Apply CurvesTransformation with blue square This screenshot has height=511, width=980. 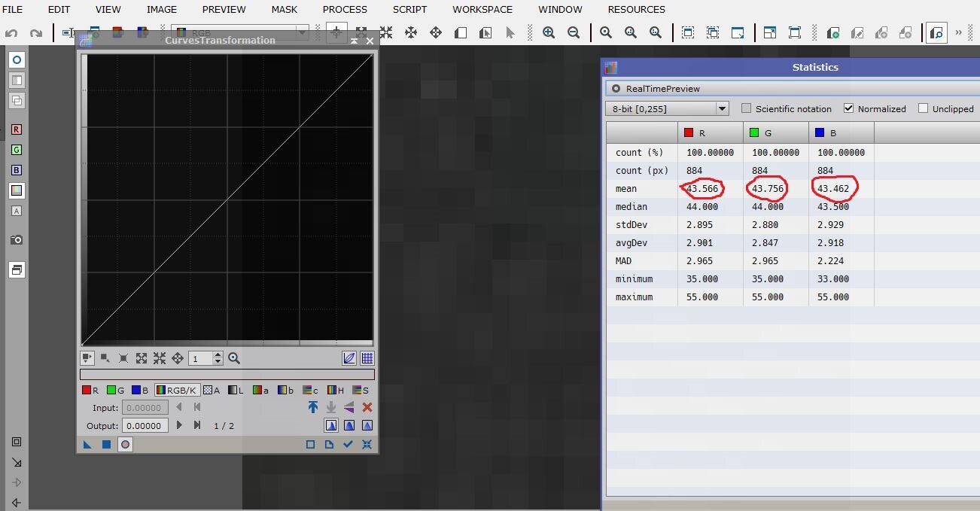[x=106, y=445]
